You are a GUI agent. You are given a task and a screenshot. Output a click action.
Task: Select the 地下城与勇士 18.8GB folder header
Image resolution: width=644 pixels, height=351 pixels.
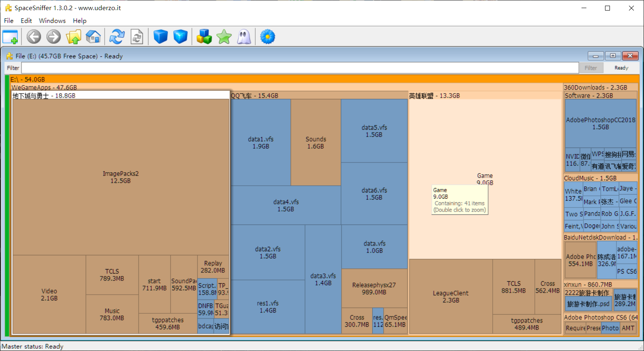[x=121, y=96]
